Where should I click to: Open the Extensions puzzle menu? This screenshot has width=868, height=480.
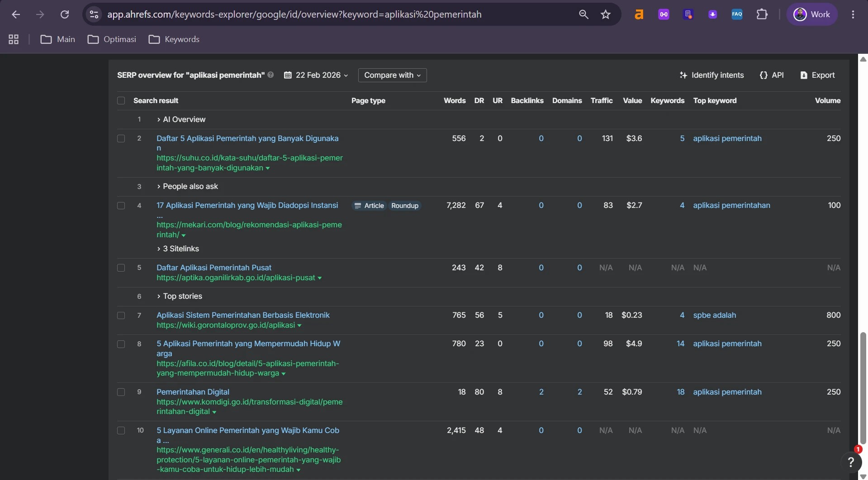point(762,14)
